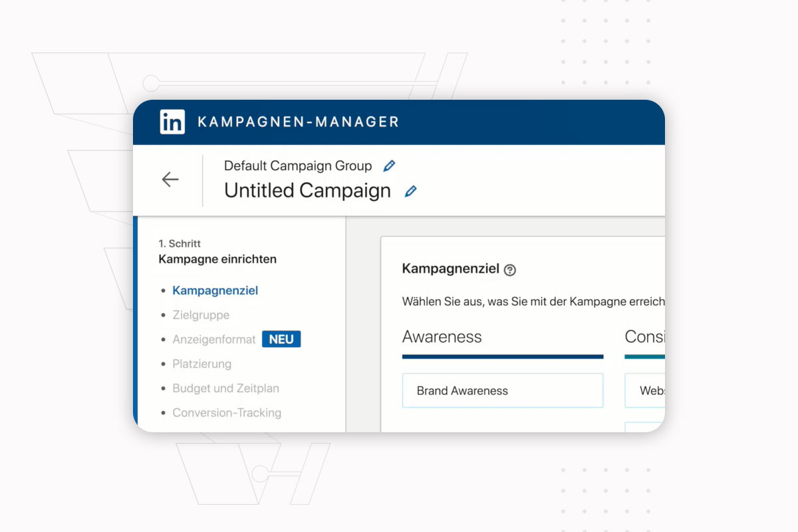Choose the Brand Awareness objective

click(503, 390)
